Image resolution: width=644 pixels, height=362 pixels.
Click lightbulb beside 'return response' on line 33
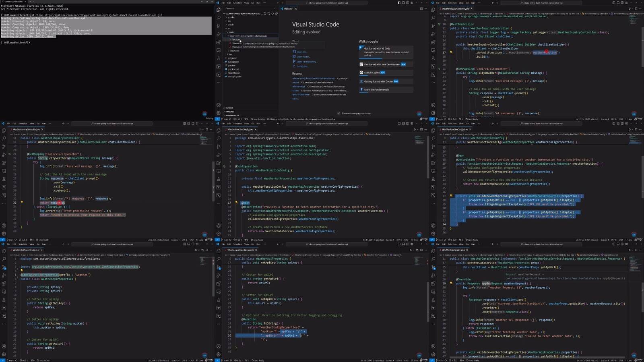coord(22,202)
